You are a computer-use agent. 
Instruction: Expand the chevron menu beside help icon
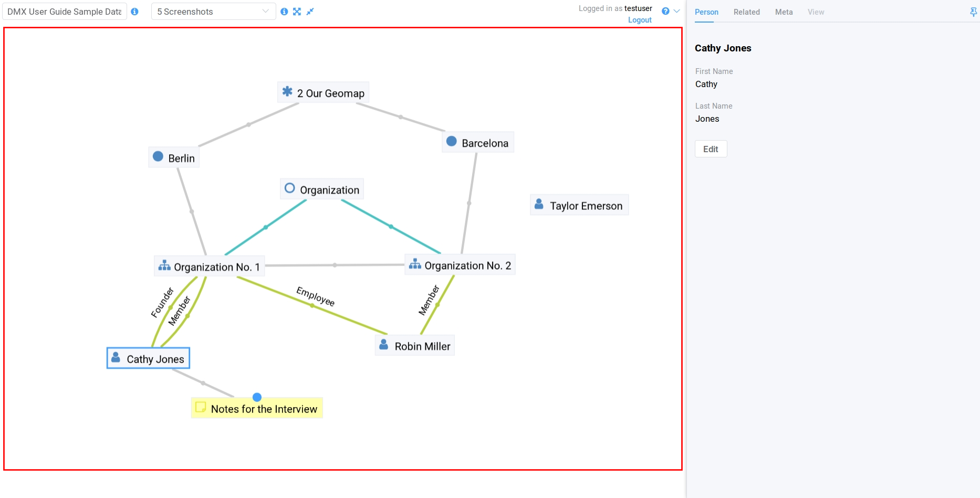[677, 11]
